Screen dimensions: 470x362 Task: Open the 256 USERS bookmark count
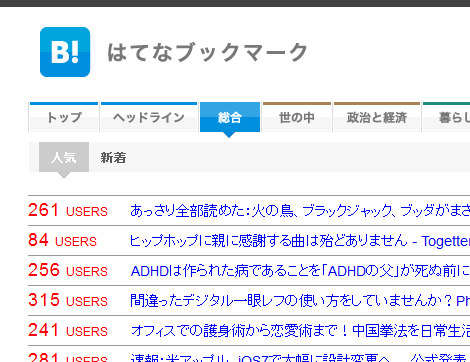[x=68, y=270]
